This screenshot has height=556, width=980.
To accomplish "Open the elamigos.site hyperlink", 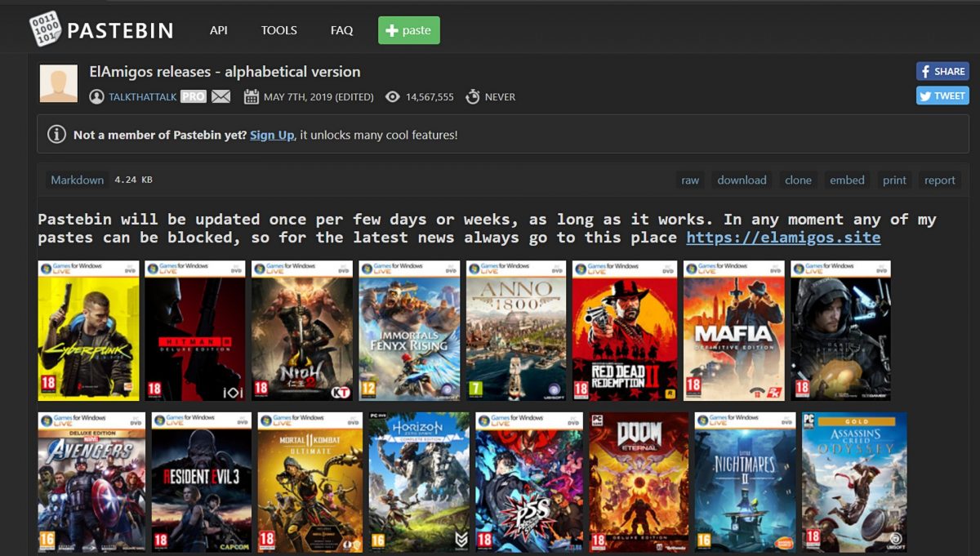I will (783, 238).
